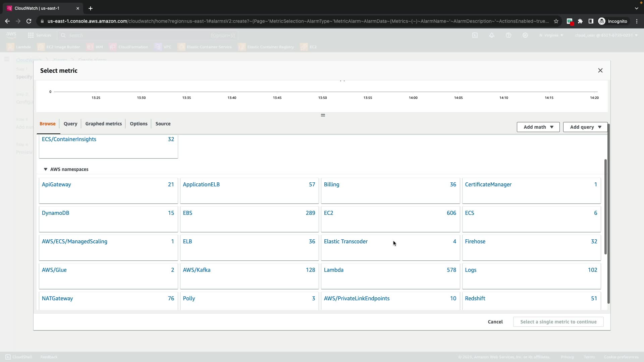Open the Lambda namespace tile
Image resolution: width=644 pixels, height=362 pixels.
pos(333,270)
